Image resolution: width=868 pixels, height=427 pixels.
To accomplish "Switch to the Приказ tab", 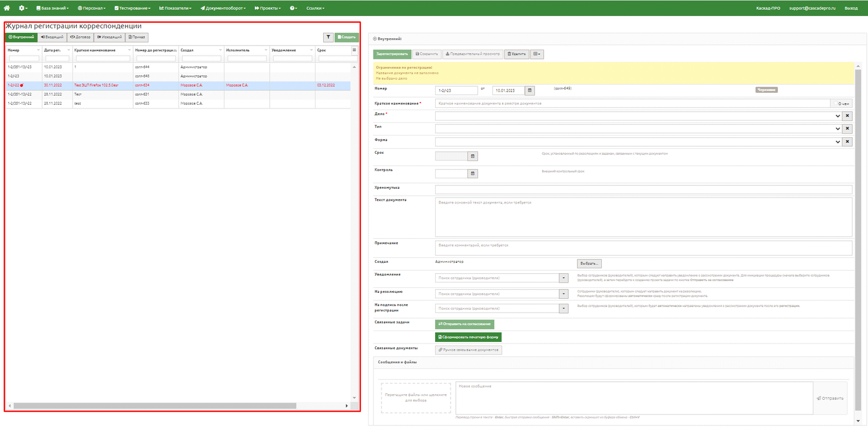I will coord(137,37).
